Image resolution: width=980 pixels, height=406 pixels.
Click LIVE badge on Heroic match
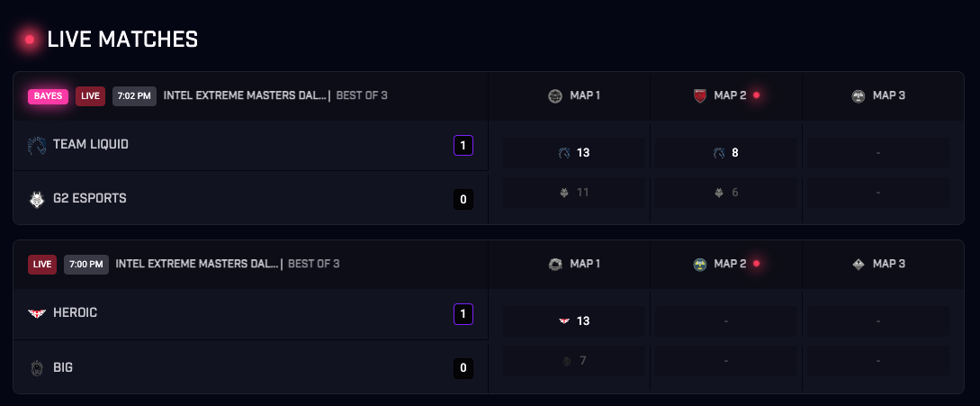point(42,264)
